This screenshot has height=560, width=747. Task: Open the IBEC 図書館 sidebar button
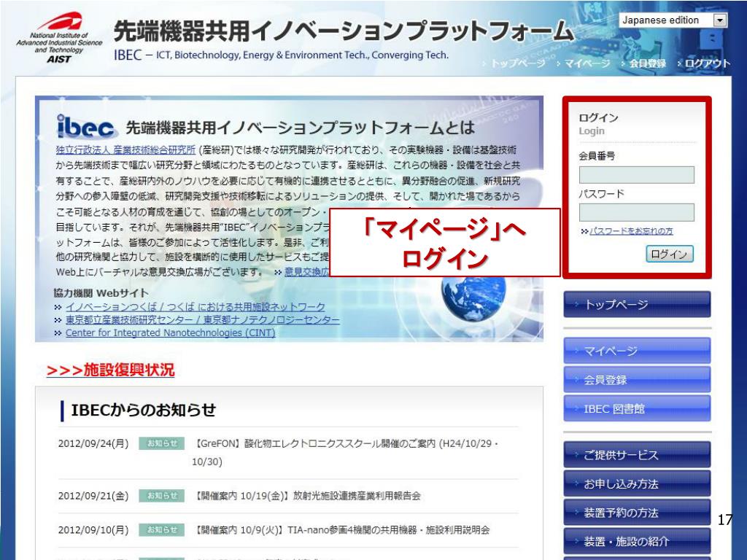[x=637, y=408]
